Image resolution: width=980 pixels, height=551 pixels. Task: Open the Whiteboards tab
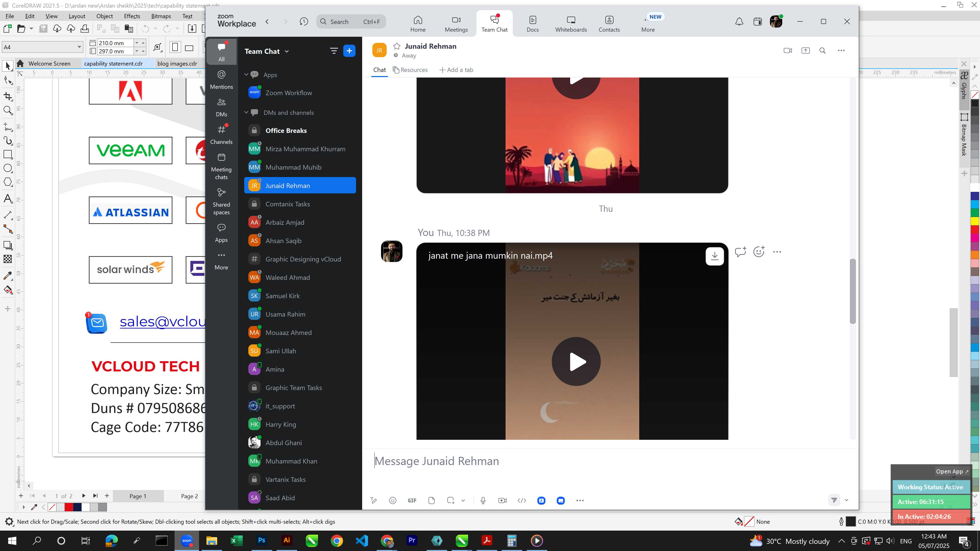571,23
